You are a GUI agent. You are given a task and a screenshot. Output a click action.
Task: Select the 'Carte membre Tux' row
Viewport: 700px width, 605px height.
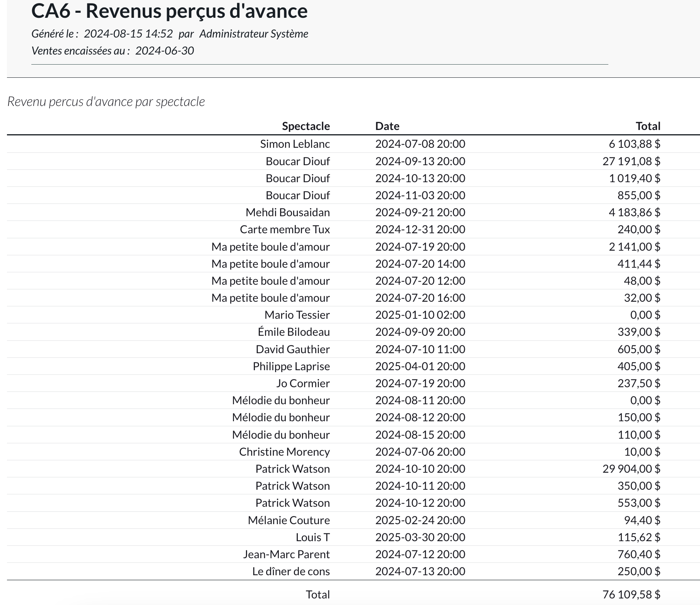click(x=353, y=229)
